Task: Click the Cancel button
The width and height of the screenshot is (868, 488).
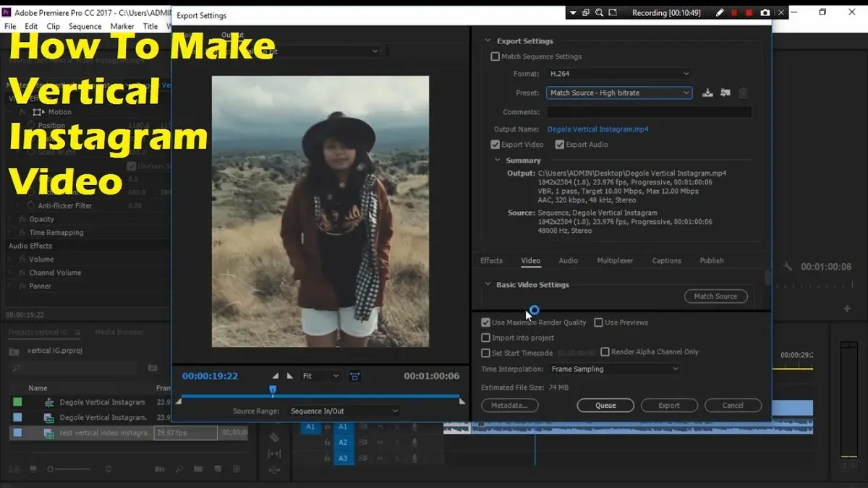Action: pyautogui.click(x=733, y=406)
